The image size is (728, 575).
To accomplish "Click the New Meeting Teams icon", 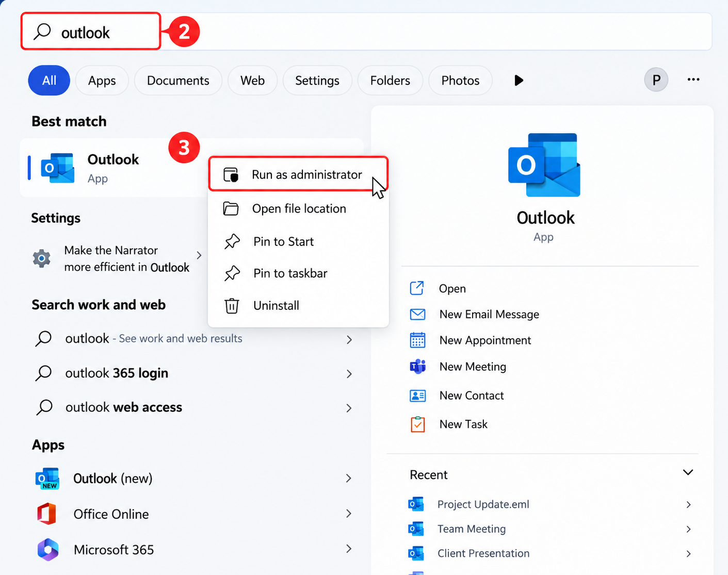I will coord(417,367).
